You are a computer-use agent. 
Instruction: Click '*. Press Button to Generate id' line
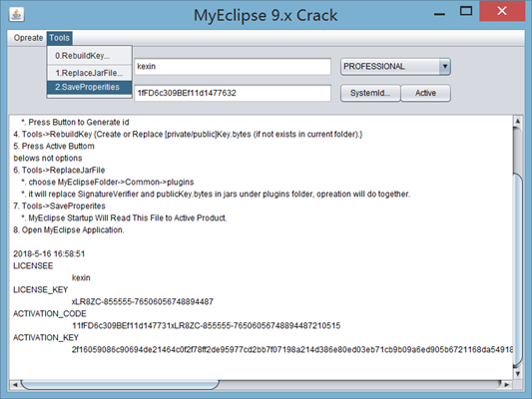point(75,122)
